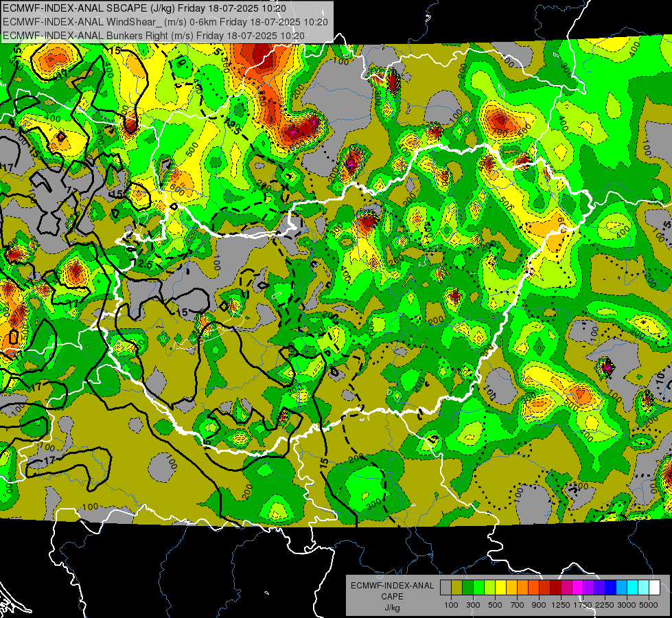Viewport: 672px width, 618px height.
Task: Click the pinkish-magenta CAPE legend swatch
Action: [566, 588]
